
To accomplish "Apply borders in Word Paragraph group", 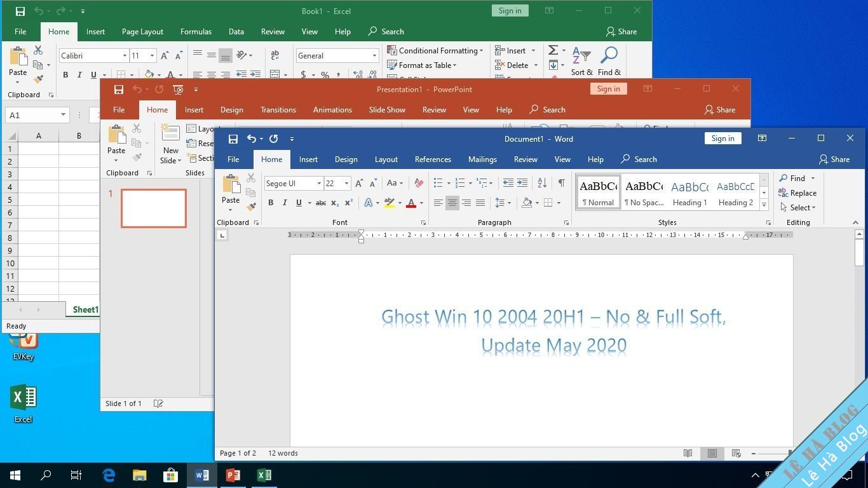I will coord(548,203).
